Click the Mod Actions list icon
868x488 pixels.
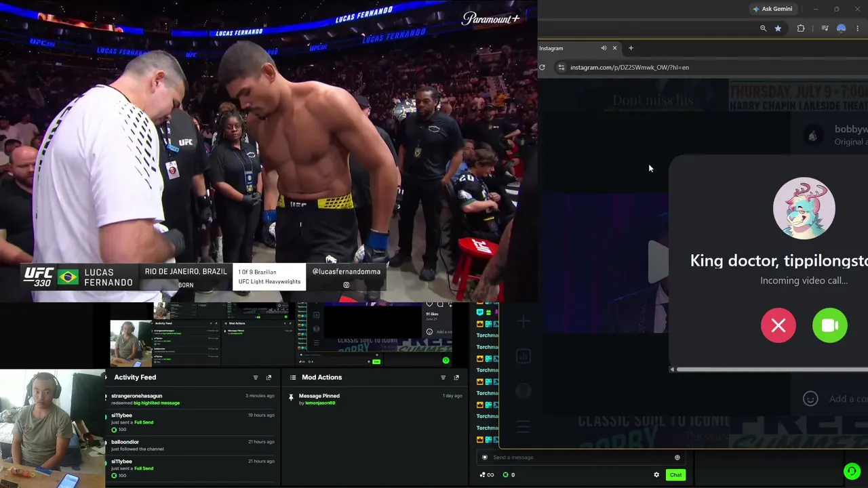click(x=293, y=378)
